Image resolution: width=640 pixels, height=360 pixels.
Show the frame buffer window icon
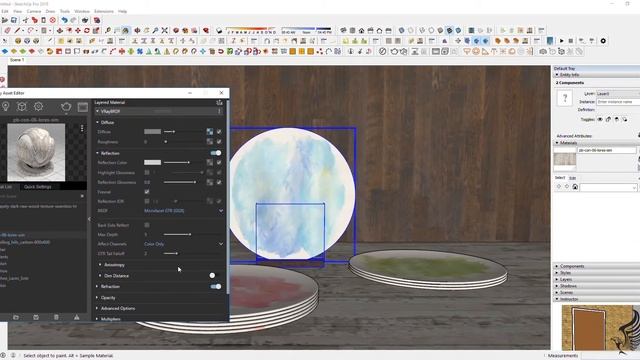(83, 107)
